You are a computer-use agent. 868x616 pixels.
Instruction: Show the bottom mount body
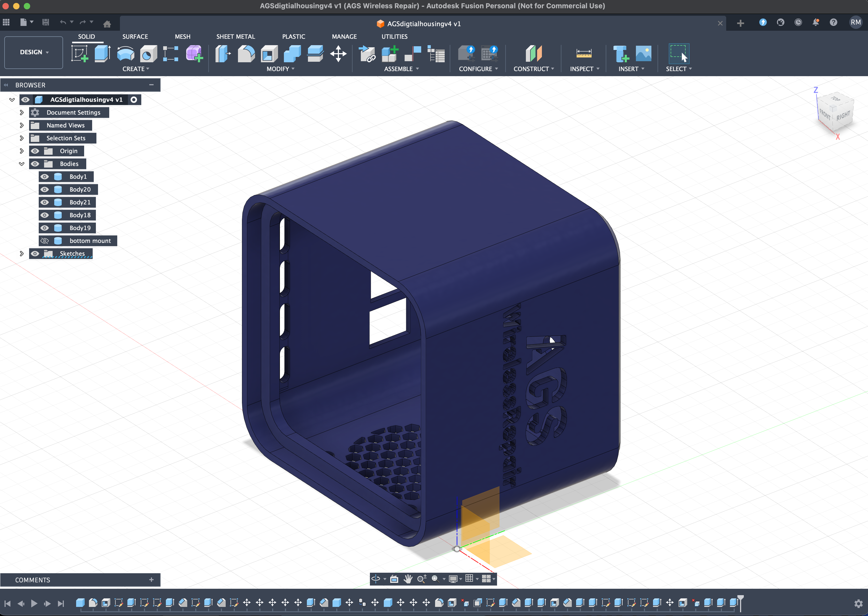coord(44,241)
